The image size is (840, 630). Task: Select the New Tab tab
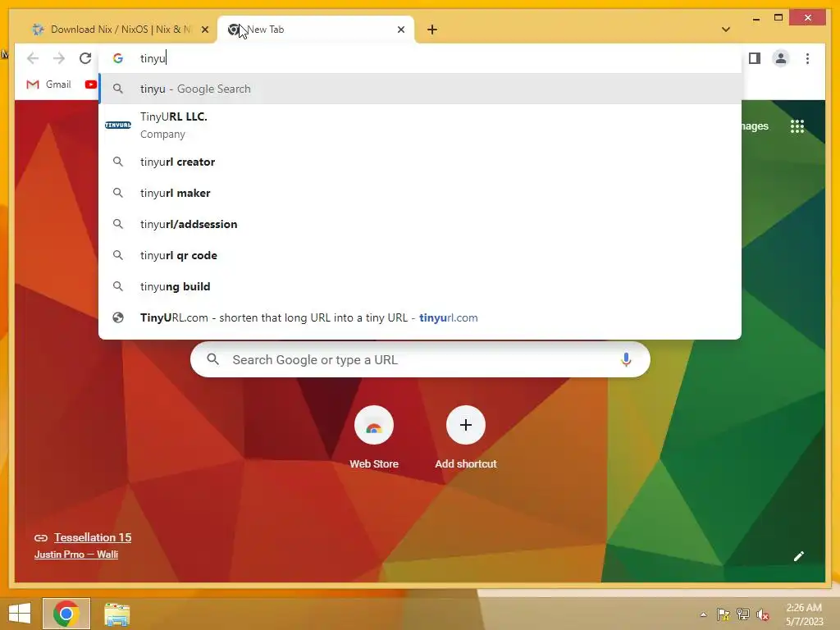click(316, 30)
